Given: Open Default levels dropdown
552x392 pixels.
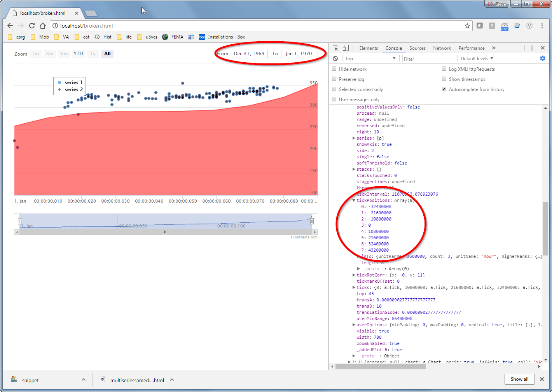Looking at the screenshot, I should click(x=477, y=59).
